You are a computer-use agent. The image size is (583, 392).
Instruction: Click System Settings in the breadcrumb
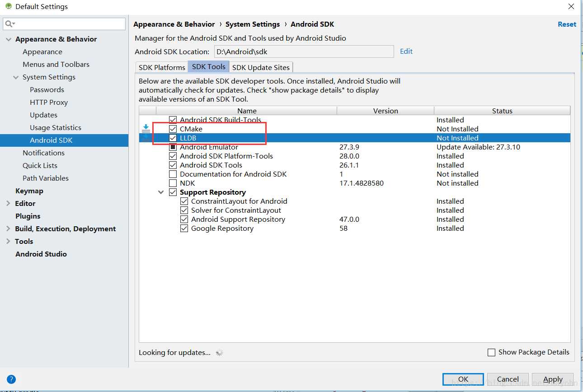253,24
